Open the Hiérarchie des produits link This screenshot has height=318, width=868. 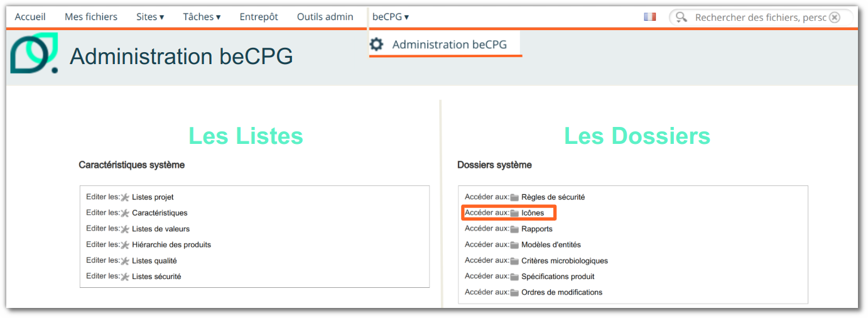171,245
